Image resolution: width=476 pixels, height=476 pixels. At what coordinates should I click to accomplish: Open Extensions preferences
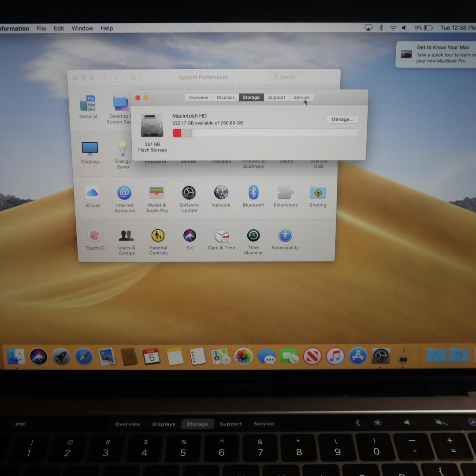point(285,193)
